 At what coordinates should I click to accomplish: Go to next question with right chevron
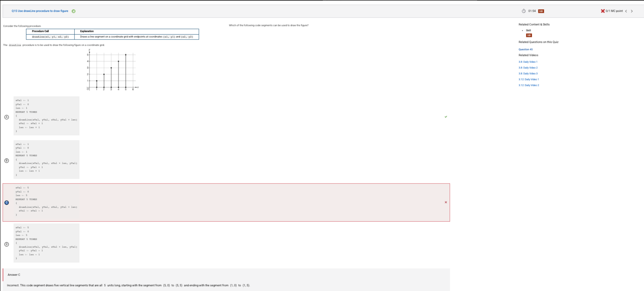(632, 11)
